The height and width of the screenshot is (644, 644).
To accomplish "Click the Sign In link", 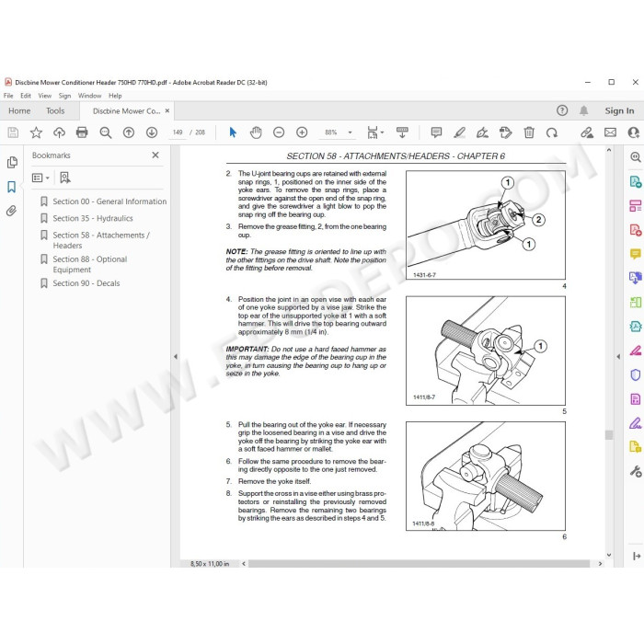I will click(x=619, y=110).
